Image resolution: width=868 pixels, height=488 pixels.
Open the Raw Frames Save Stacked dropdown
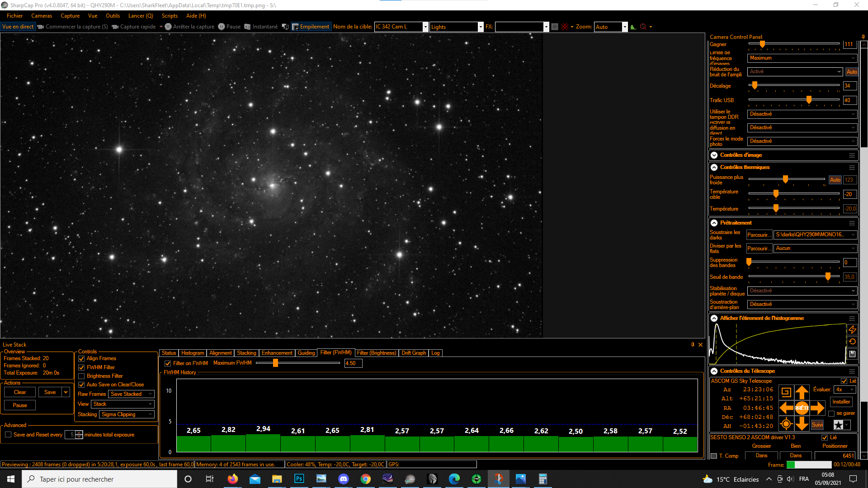(131, 394)
